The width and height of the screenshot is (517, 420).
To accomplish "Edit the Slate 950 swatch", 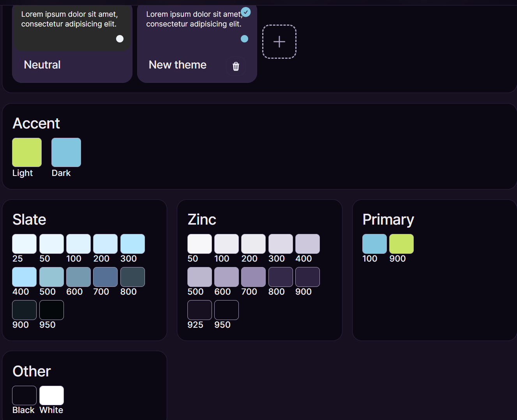I will tap(51, 310).
